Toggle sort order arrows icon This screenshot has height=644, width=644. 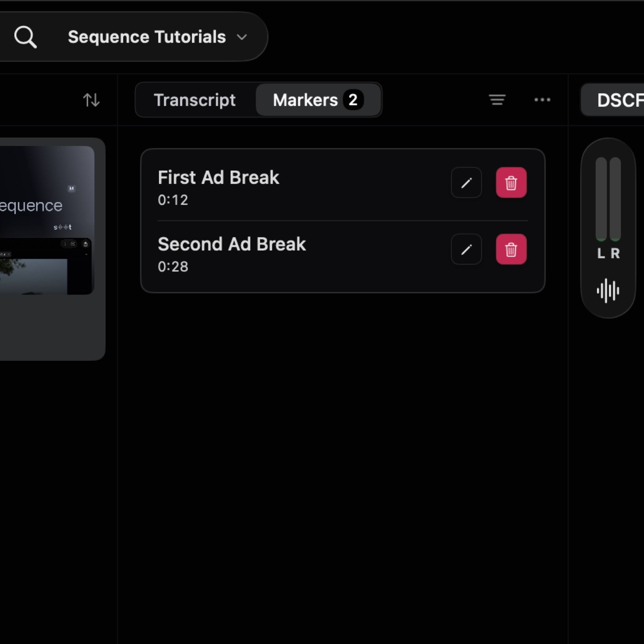tap(91, 100)
